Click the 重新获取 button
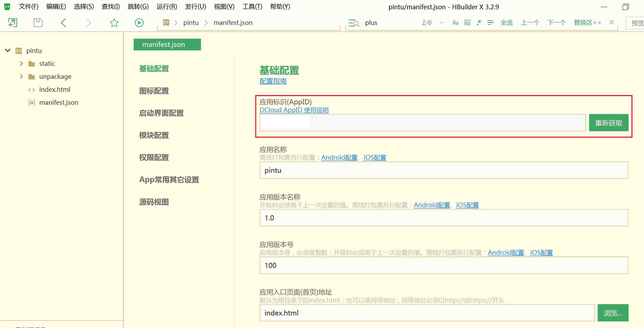The height and width of the screenshot is (328, 644). (x=608, y=123)
